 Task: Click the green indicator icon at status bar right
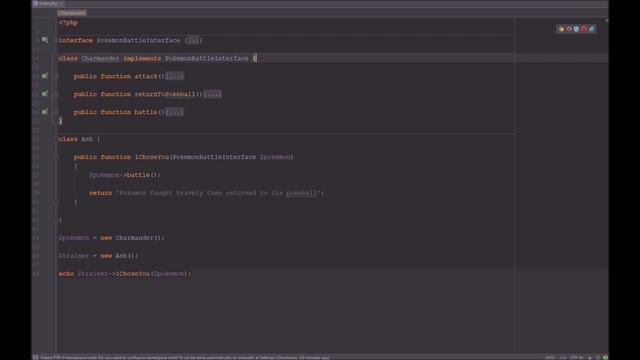click(605, 357)
